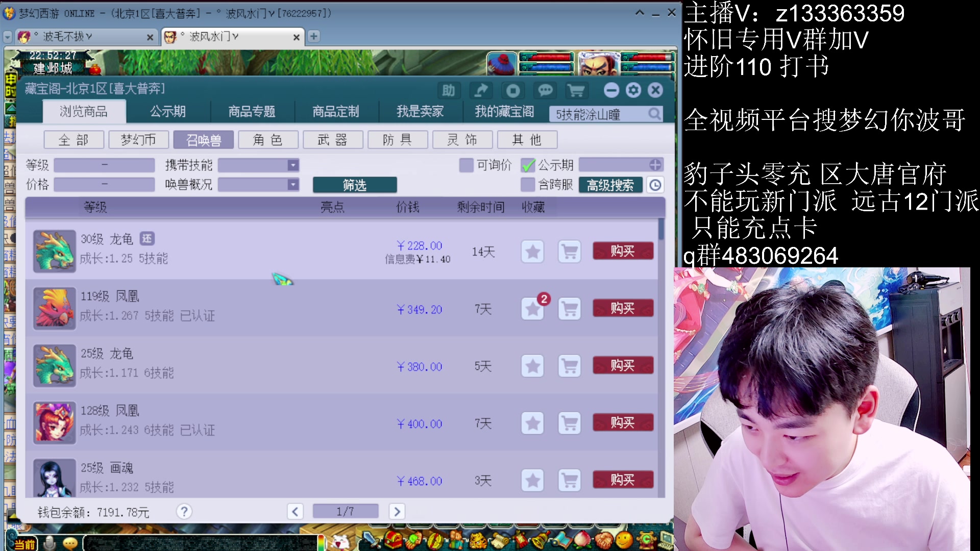Open the shopping cart icon in header
The image size is (980, 551).
click(x=576, y=91)
